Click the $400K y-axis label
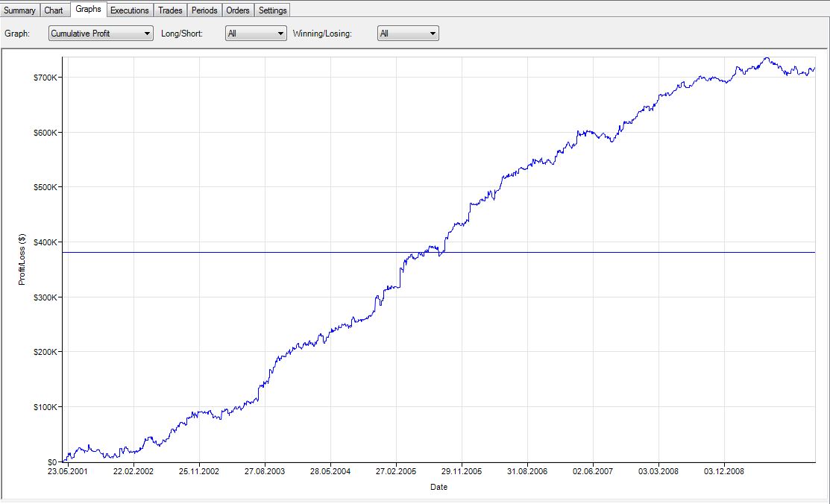This screenshot has width=830, height=504. coord(45,242)
